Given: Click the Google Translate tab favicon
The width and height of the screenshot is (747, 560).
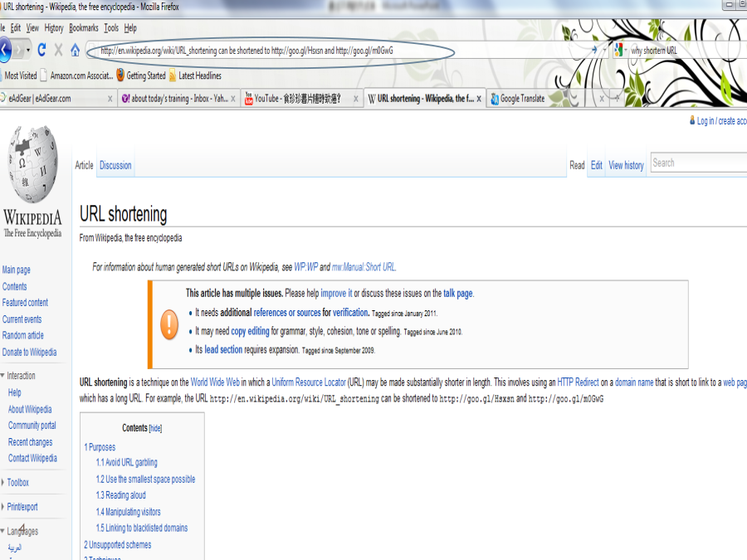Looking at the screenshot, I should (495, 99).
